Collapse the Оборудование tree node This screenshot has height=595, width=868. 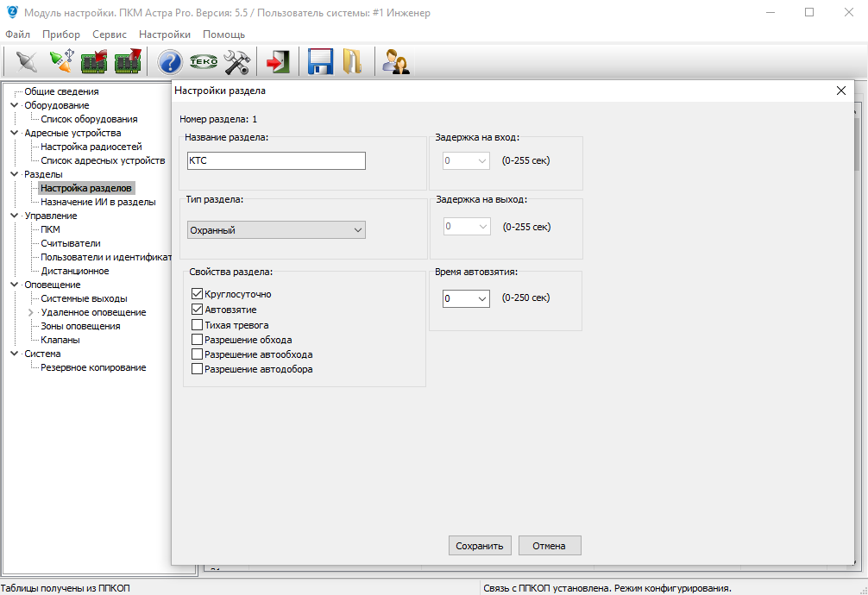pos(15,105)
